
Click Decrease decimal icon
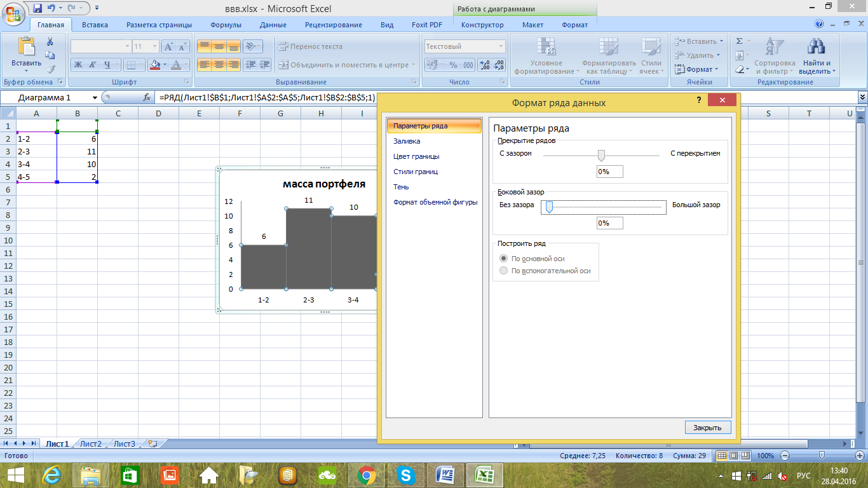[x=499, y=65]
